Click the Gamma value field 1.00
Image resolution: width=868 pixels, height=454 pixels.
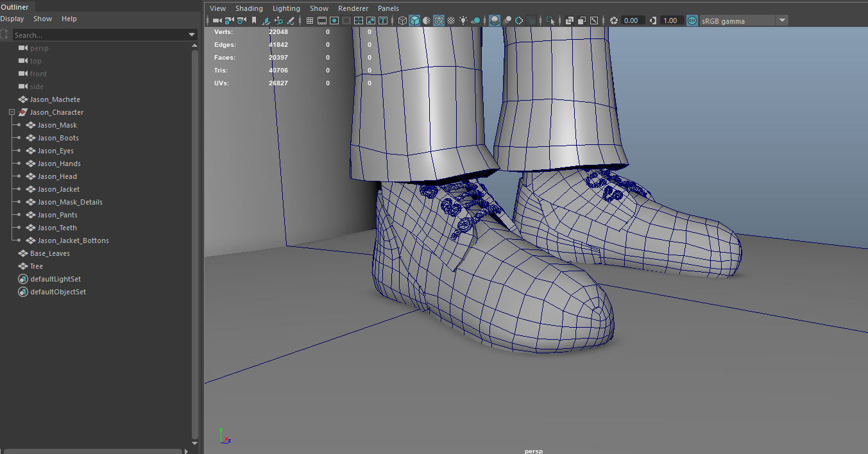coord(671,21)
